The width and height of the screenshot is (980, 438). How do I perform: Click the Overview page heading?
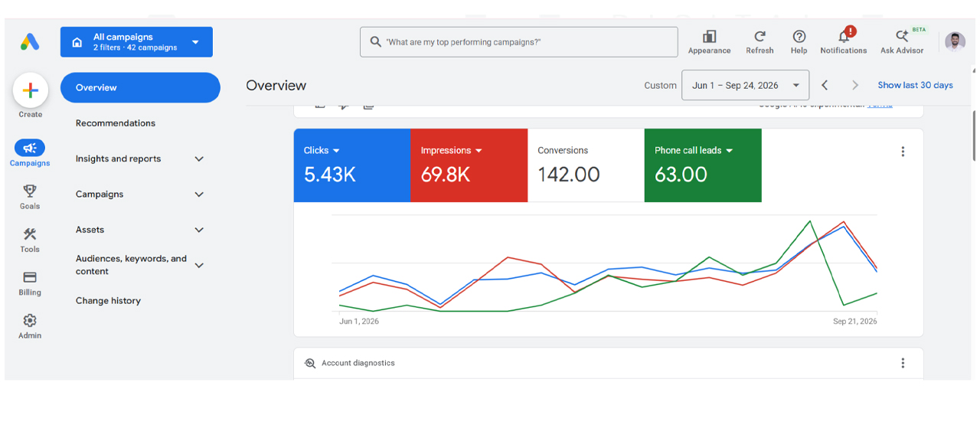pos(276,86)
